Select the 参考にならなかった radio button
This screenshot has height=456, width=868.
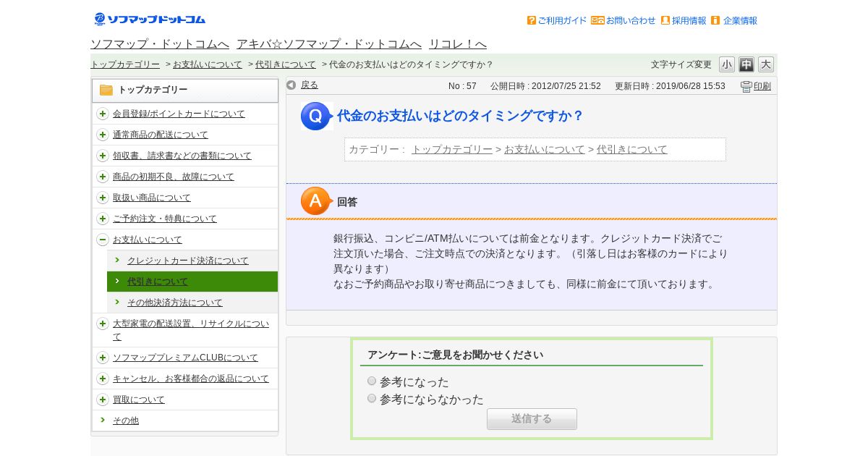(372, 398)
